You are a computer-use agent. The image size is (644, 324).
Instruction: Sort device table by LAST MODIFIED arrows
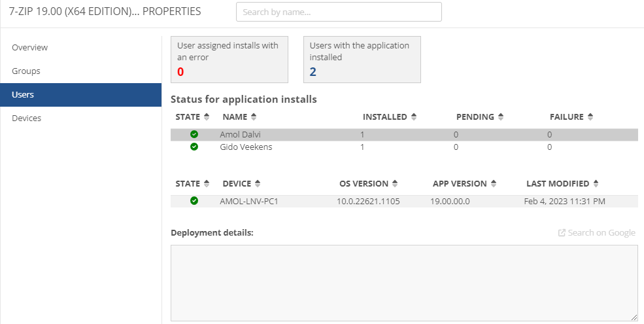[x=596, y=183]
